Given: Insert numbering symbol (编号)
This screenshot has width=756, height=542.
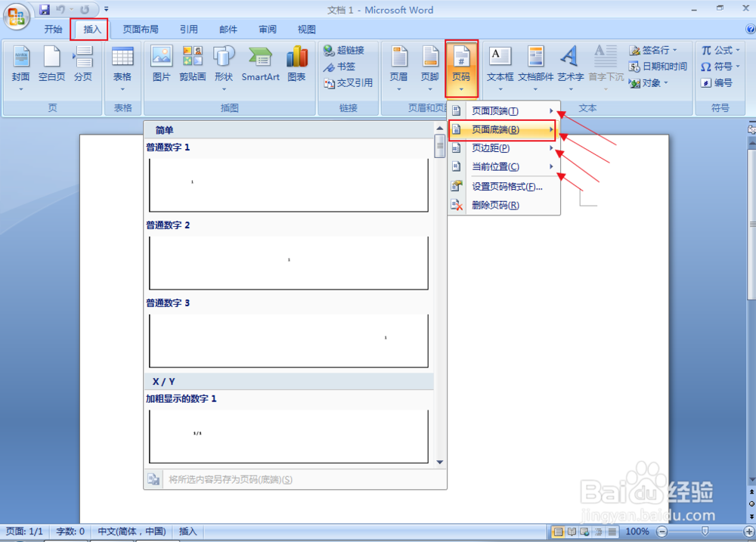Looking at the screenshot, I should (x=717, y=83).
